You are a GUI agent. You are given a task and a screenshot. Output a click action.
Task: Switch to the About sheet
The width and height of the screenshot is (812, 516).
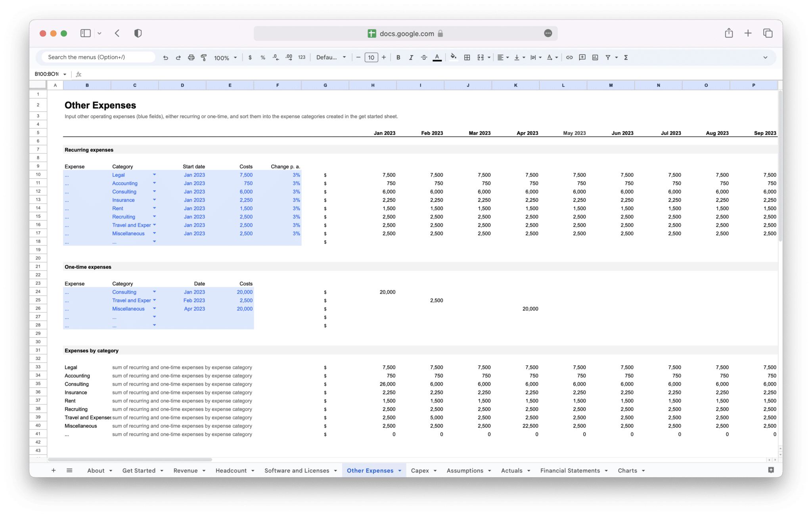[x=96, y=470]
